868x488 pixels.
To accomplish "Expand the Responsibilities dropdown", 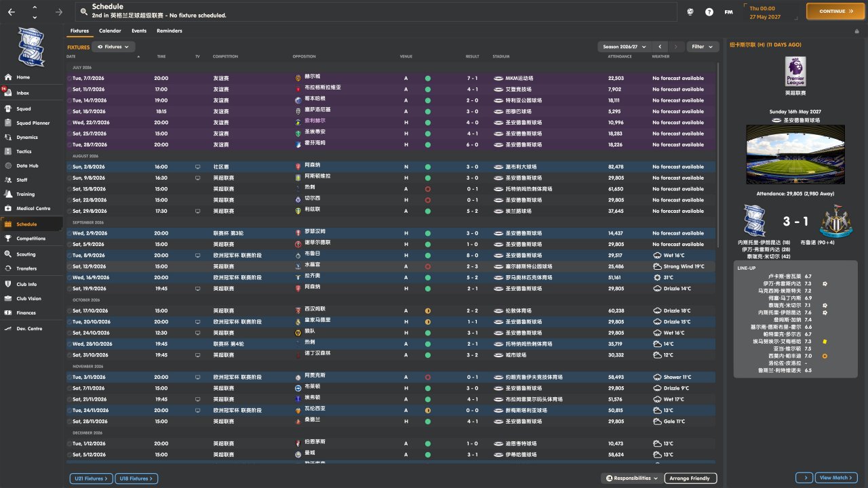I will (x=631, y=479).
